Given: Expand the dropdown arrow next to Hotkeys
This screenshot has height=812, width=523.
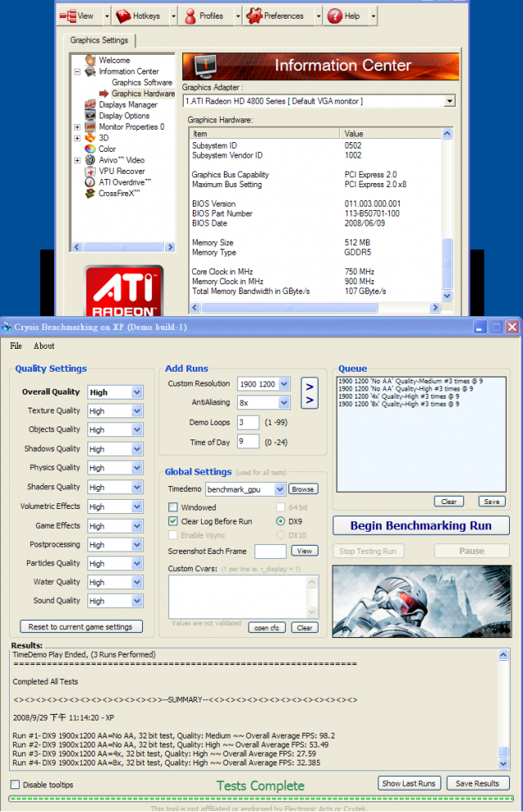Looking at the screenshot, I should (173, 16).
